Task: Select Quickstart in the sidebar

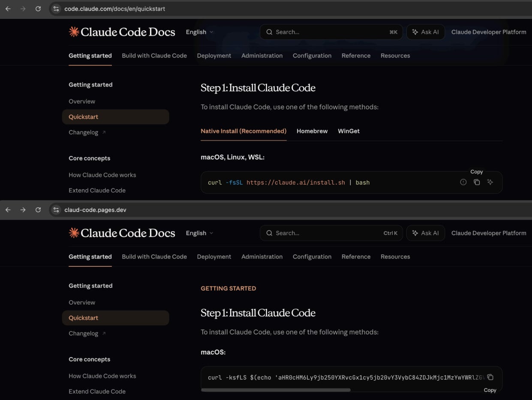Action: [x=84, y=116]
